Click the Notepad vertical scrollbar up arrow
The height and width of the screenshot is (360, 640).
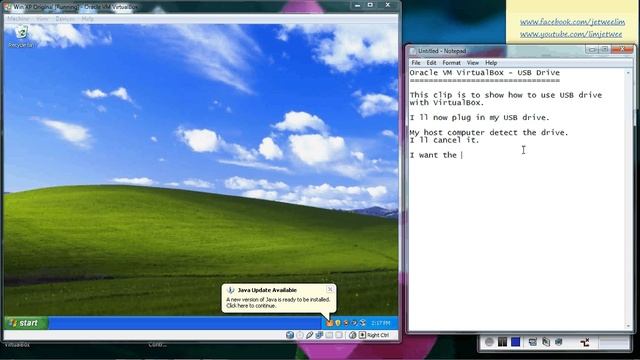click(628, 73)
